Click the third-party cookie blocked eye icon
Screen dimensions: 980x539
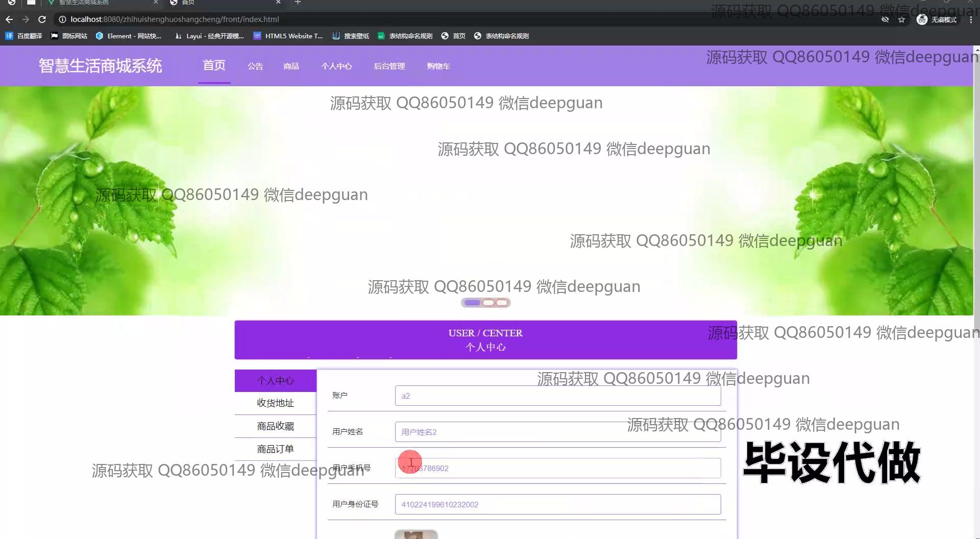click(x=885, y=19)
